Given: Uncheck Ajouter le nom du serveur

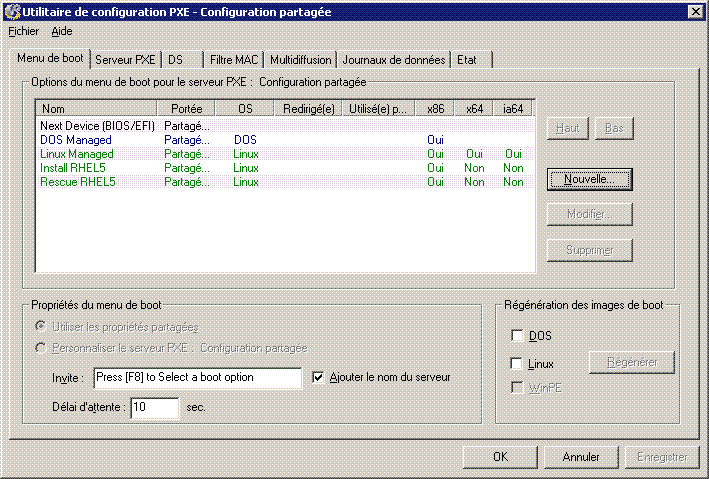Looking at the screenshot, I should coord(319,377).
